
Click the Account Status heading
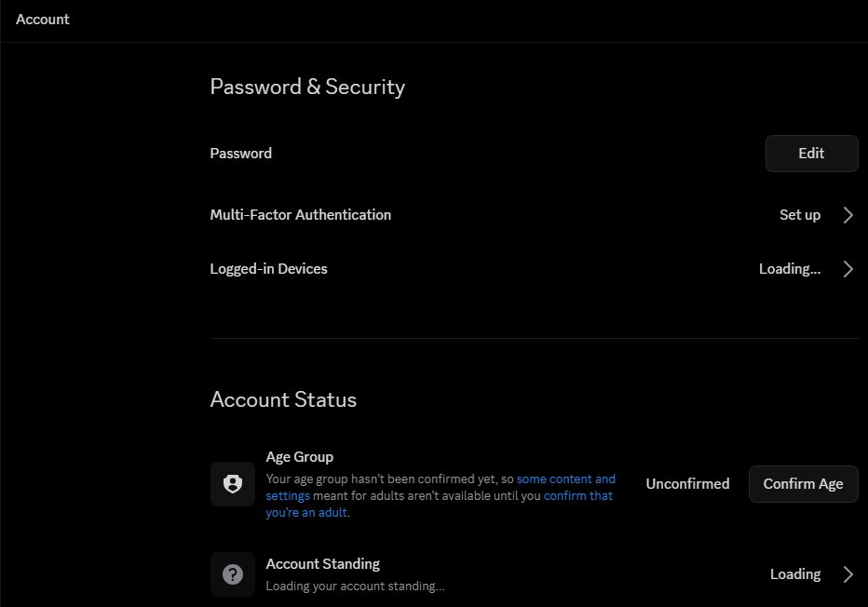pos(283,399)
